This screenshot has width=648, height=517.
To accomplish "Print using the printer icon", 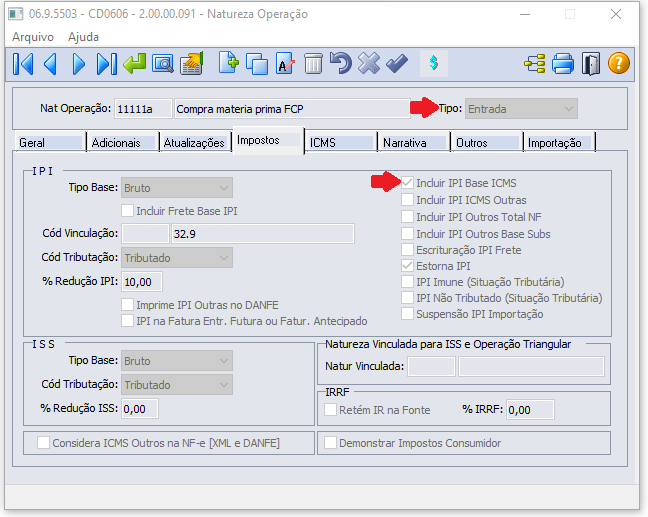I will (563, 64).
